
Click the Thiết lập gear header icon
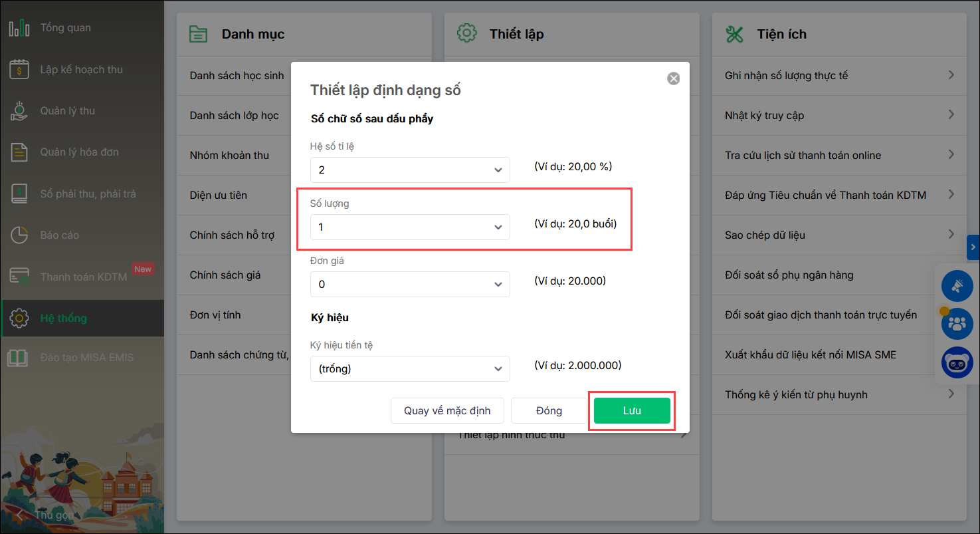click(467, 34)
